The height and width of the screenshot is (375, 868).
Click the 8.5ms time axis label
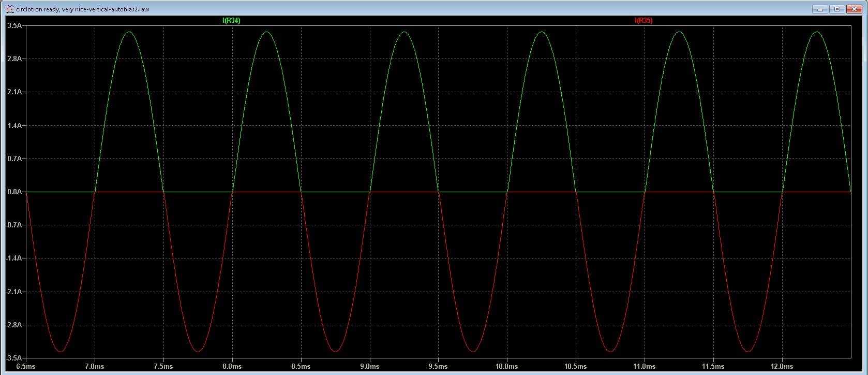[x=301, y=366]
